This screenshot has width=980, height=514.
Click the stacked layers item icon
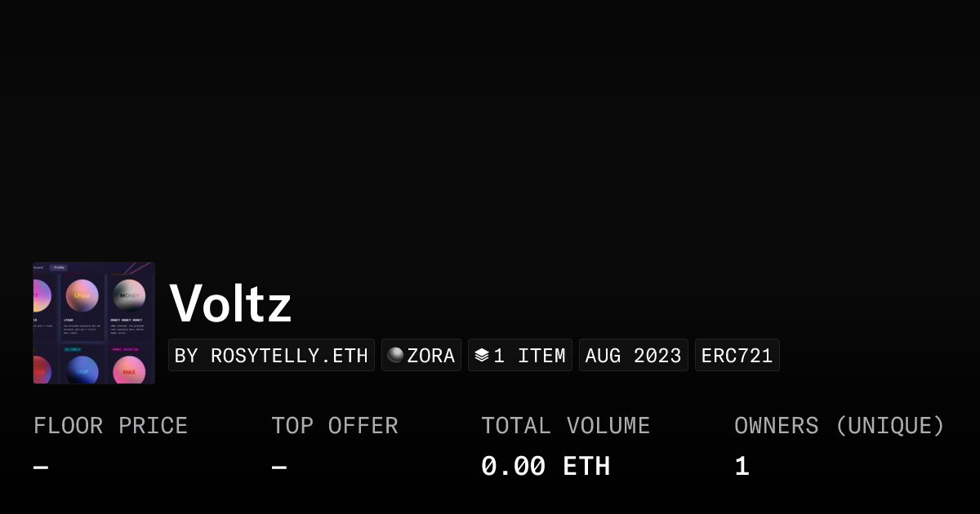482,356
